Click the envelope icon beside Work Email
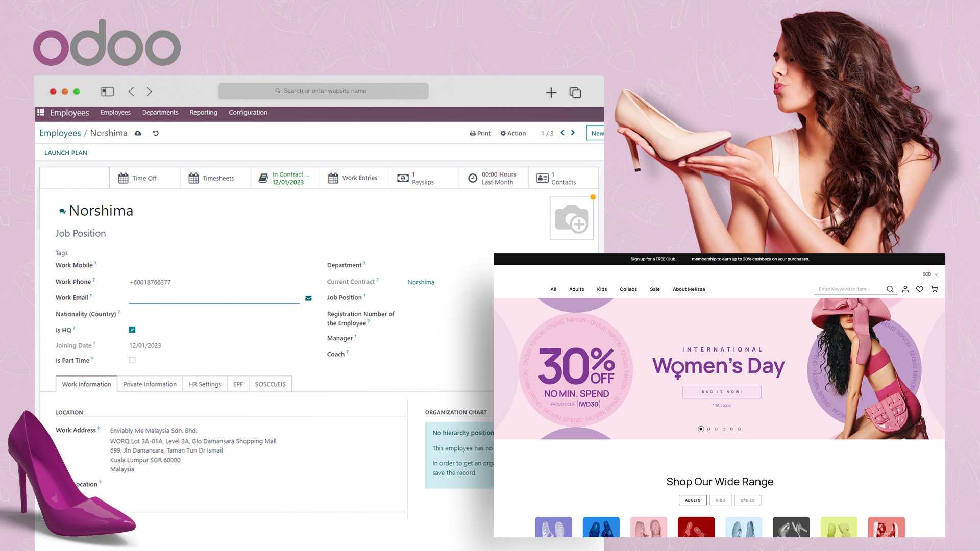The height and width of the screenshot is (551, 980). pos(308,298)
